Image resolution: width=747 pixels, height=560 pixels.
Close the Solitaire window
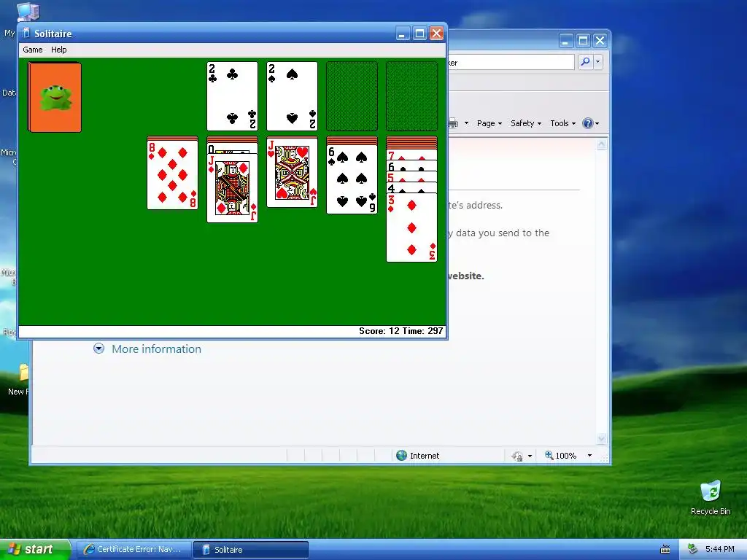(436, 34)
